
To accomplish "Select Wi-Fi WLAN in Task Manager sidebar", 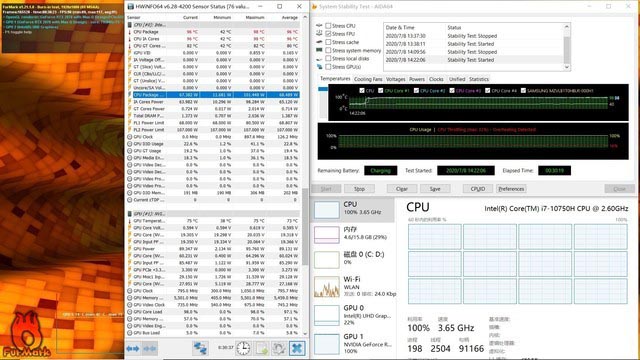I will point(353,286).
